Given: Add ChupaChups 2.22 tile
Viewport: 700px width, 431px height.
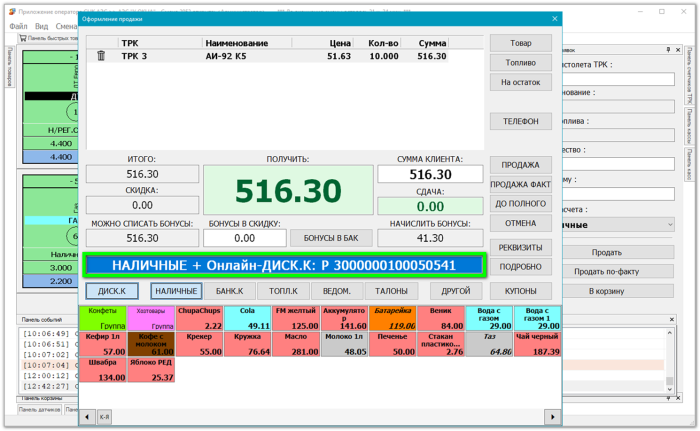Looking at the screenshot, I should (x=199, y=318).
